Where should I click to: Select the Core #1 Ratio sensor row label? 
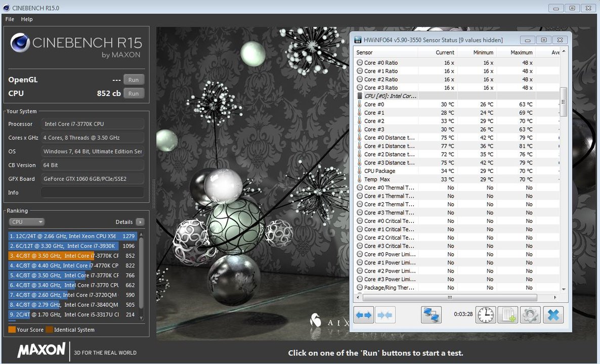click(381, 71)
